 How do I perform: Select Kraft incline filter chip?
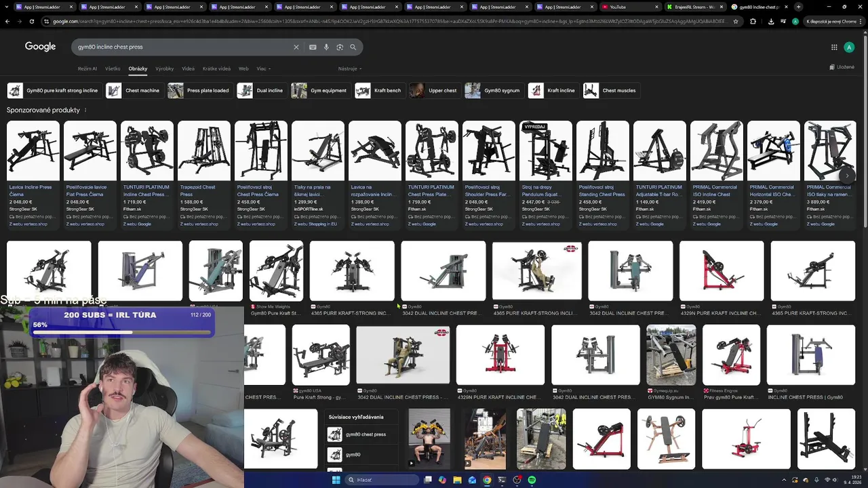553,90
